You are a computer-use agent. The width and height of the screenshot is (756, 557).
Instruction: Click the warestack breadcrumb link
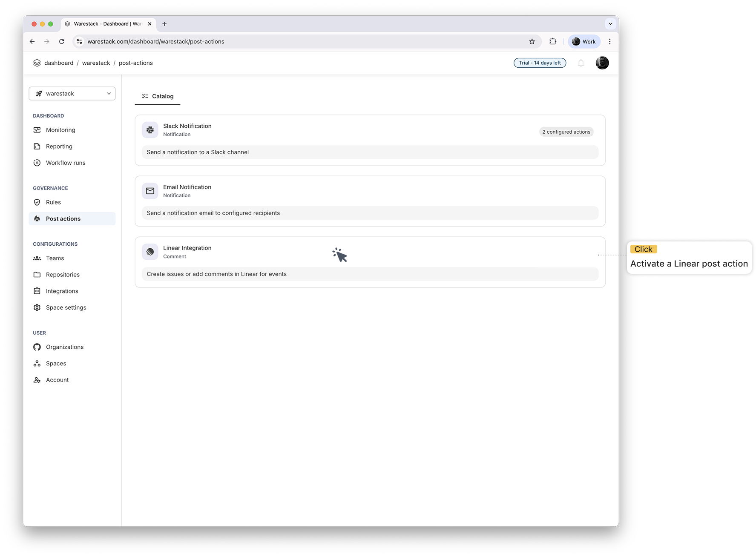point(96,63)
